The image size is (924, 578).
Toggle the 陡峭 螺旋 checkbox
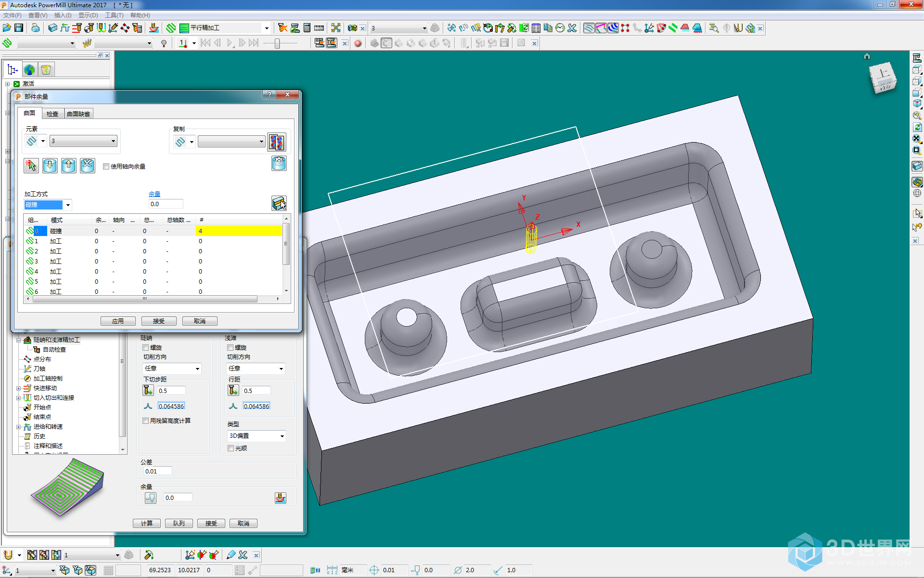pos(146,348)
